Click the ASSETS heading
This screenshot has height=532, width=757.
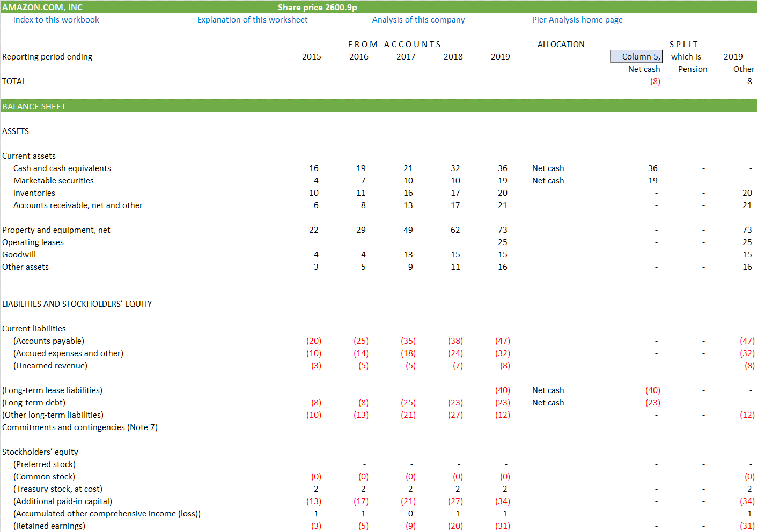point(16,131)
